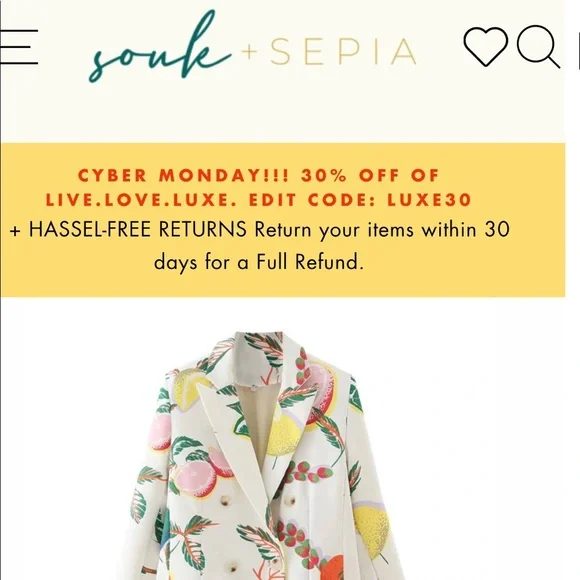Click "Return your items within 30" text
580x580 pixels.
tap(382, 229)
